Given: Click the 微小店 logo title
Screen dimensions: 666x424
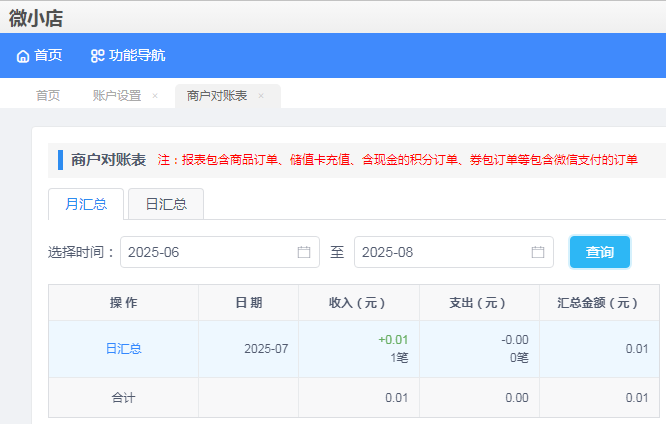Looking at the screenshot, I should [36, 18].
